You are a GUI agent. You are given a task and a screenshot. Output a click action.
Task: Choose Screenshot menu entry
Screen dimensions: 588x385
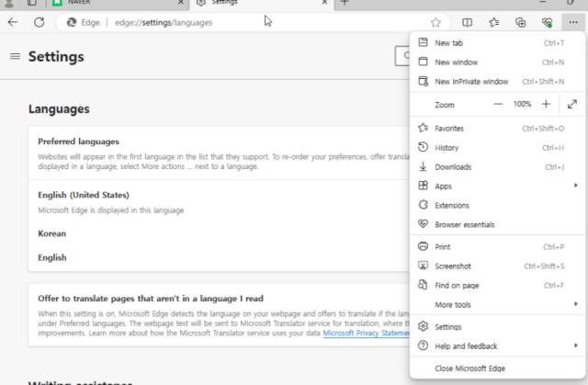(x=497, y=266)
